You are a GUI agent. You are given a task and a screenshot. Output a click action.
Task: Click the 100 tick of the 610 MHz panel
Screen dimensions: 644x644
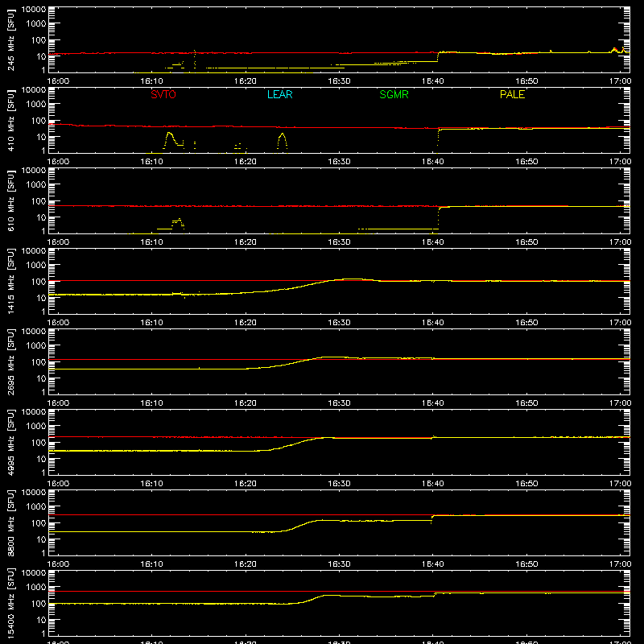pos(39,201)
